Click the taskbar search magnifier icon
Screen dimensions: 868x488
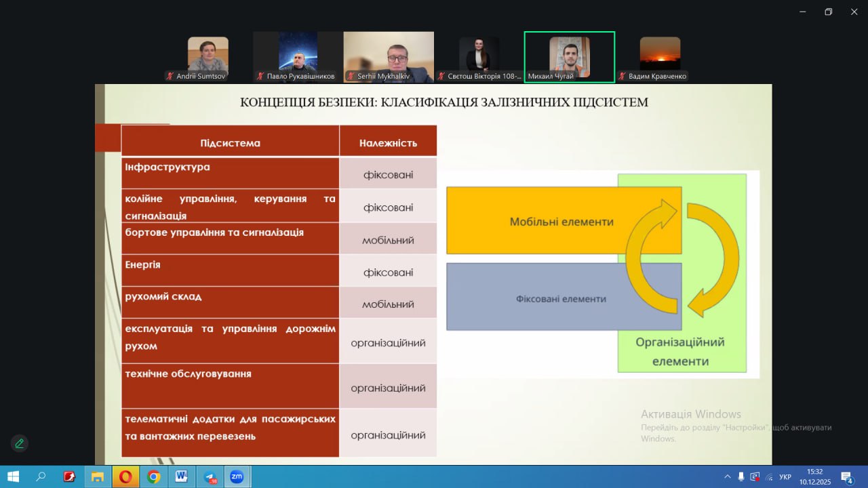41,476
